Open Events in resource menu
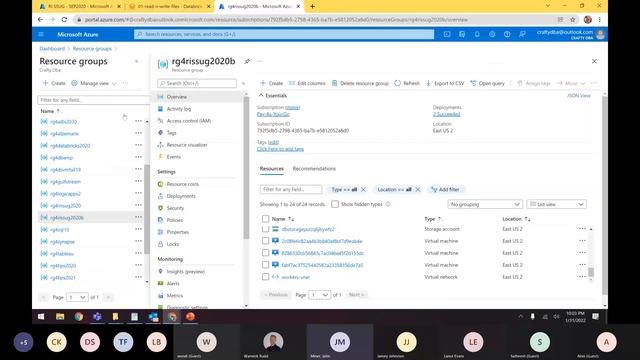 click(x=173, y=157)
